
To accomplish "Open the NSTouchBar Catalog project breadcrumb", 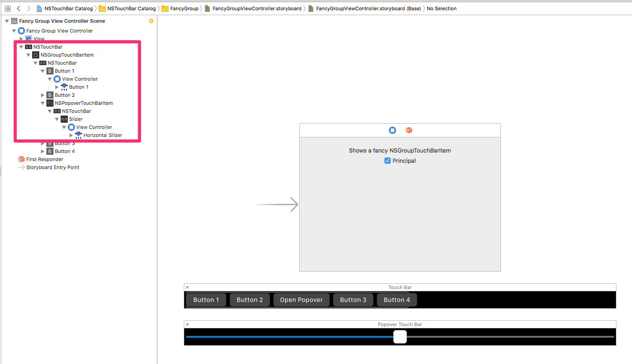I will click(65, 8).
